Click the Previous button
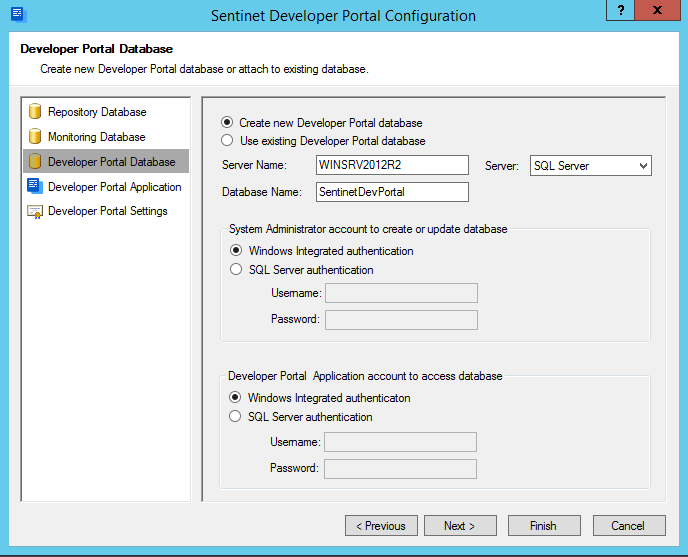The width and height of the screenshot is (688, 557). tap(381, 525)
